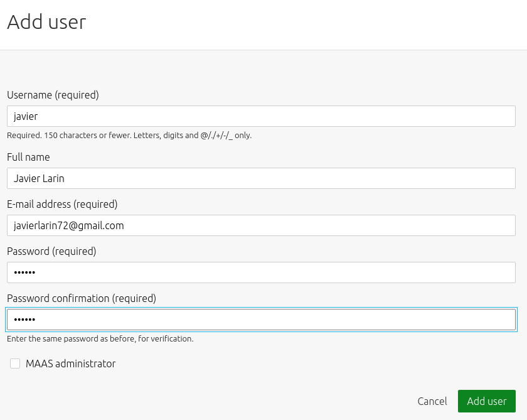
Task: Place cursor on javierlarin72@gmail.com text
Action: [68, 225]
